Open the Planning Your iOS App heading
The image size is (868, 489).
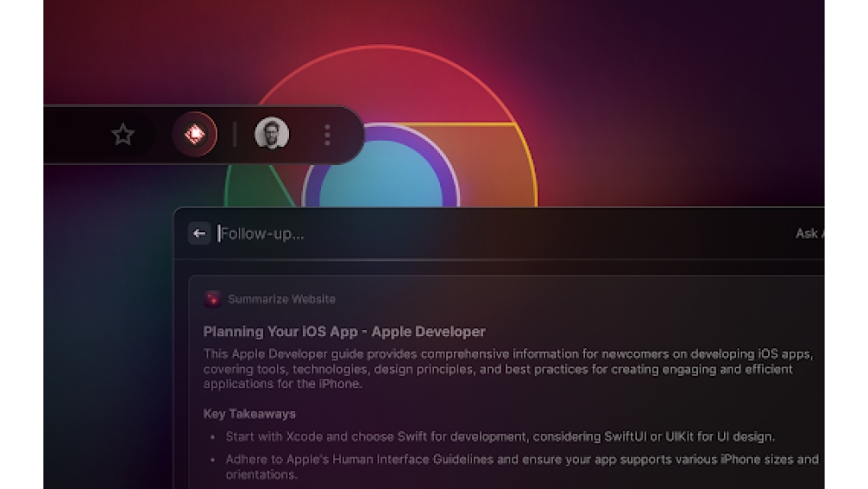pyautogui.click(x=344, y=332)
